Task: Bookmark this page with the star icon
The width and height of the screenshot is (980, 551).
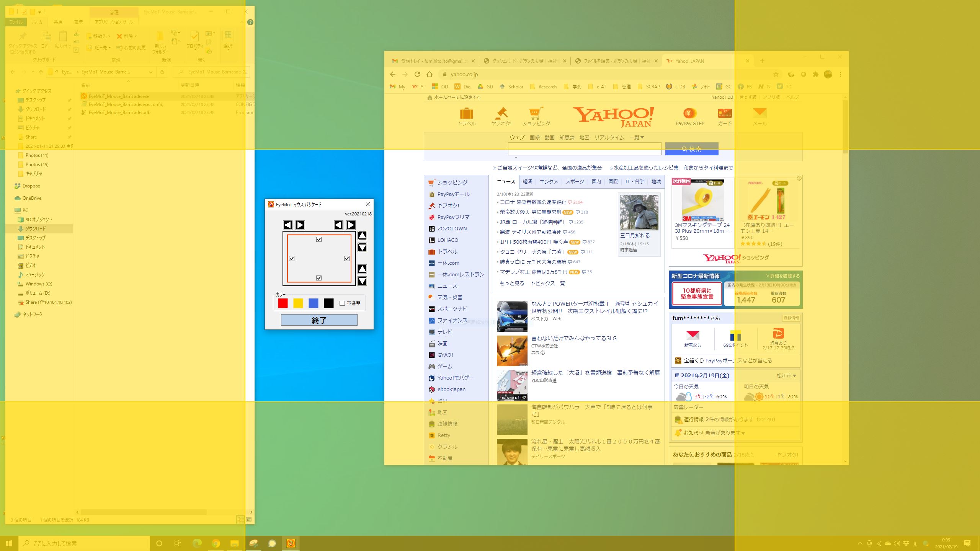Action: click(776, 74)
